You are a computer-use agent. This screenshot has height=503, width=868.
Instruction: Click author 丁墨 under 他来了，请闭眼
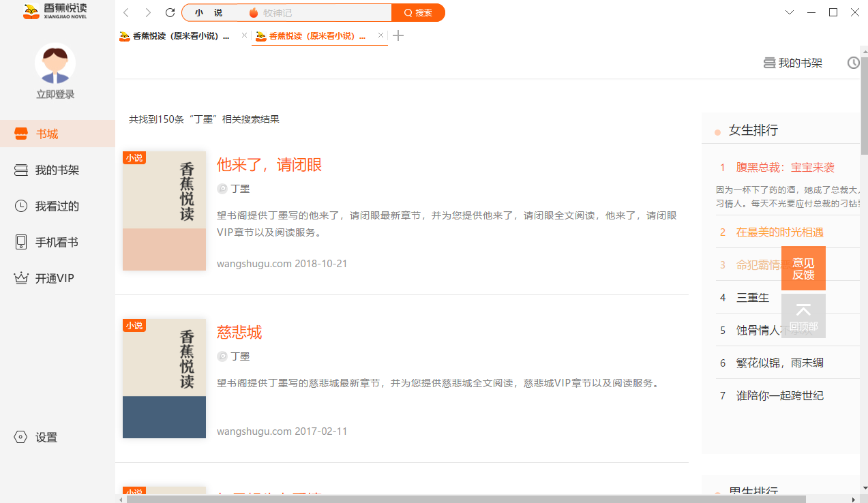pos(240,189)
